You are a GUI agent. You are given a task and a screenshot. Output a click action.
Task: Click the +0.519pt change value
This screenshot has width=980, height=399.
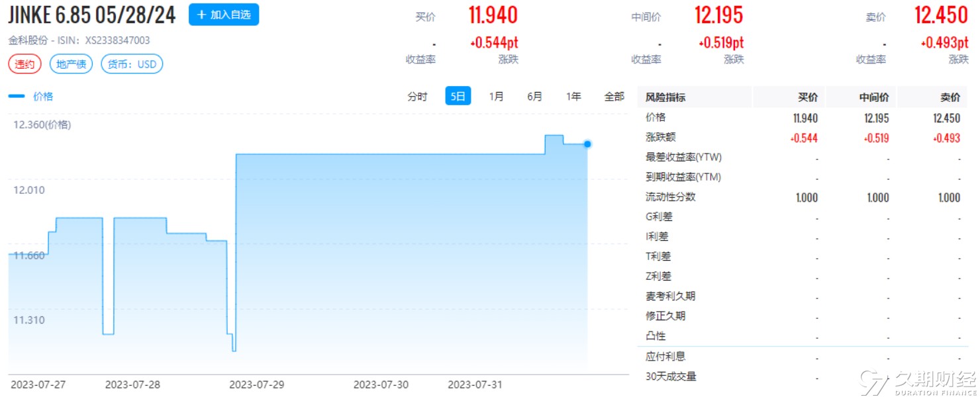[x=721, y=43]
